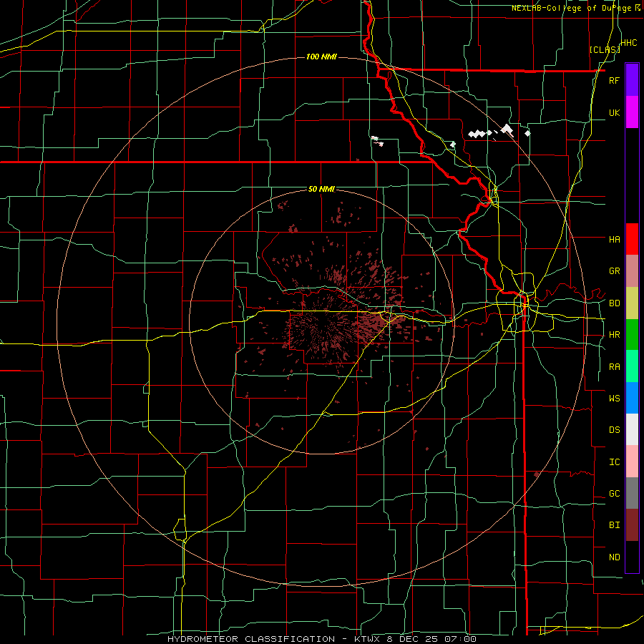Click the "HHC" product code text
This screenshot has width=644, height=644.
coord(628,43)
